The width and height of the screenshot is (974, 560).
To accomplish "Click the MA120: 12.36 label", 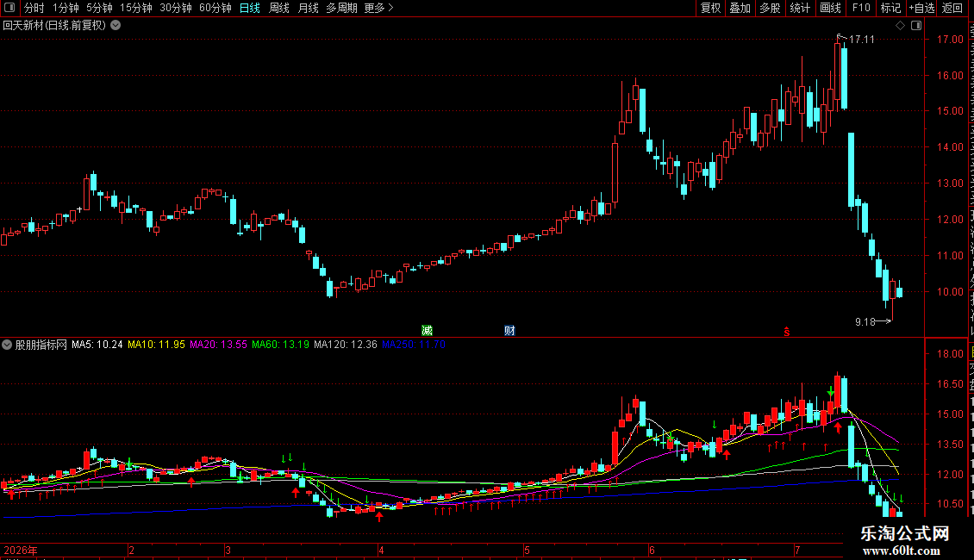I will [346, 345].
